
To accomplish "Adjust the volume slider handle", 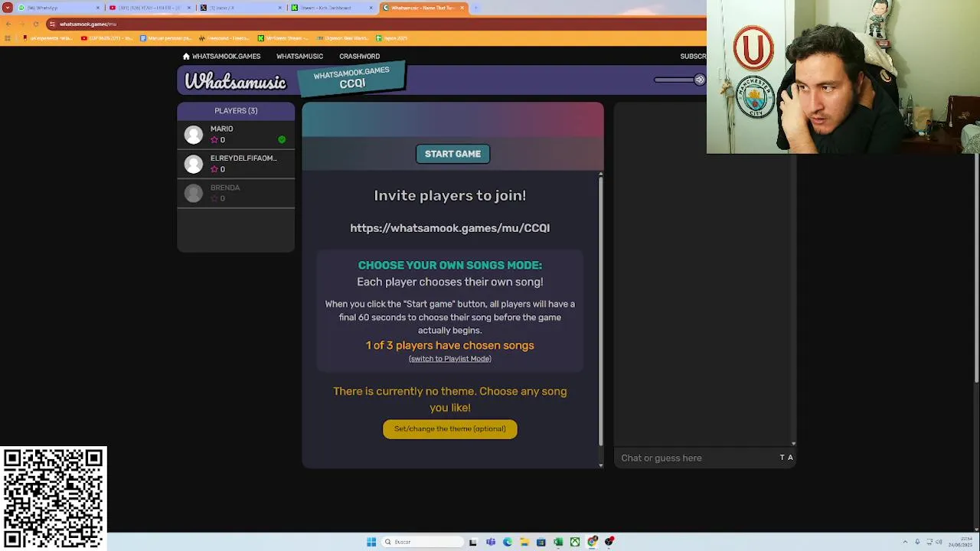I will pyautogui.click(x=699, y=80).
